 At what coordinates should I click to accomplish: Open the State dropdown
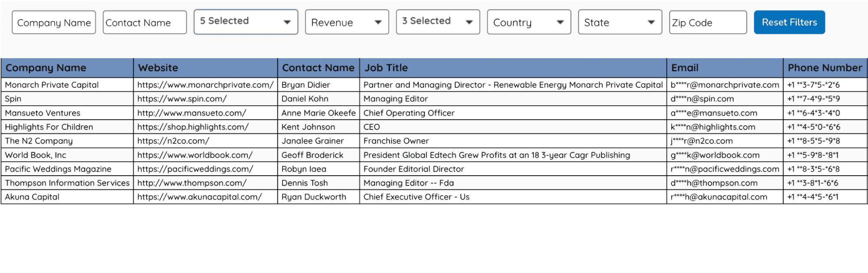click(620, 23)
